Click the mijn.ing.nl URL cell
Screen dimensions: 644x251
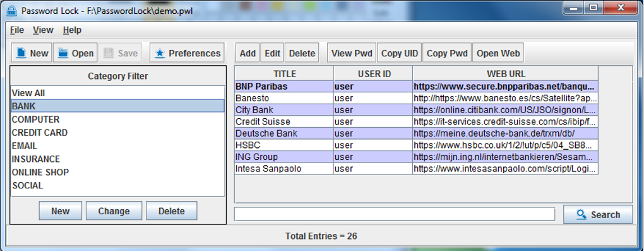506,157
